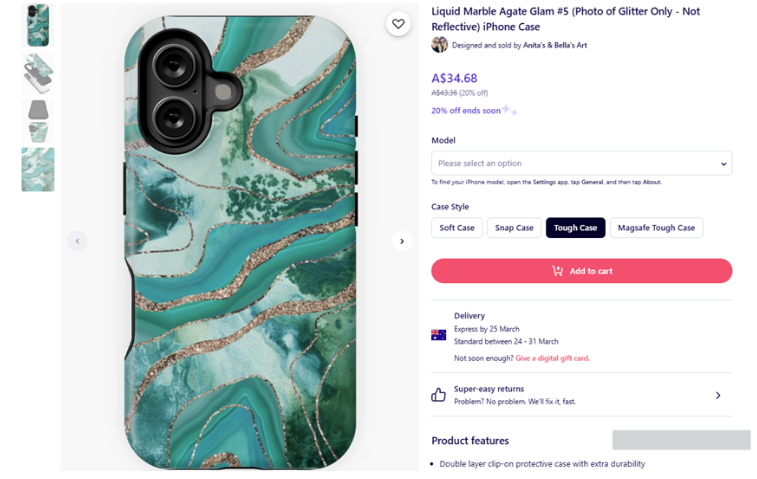Image resolution: width=757 pixels, height=479 pixels.
Task: View third thumbnail with grey case parts
Action: coord(38,120)
